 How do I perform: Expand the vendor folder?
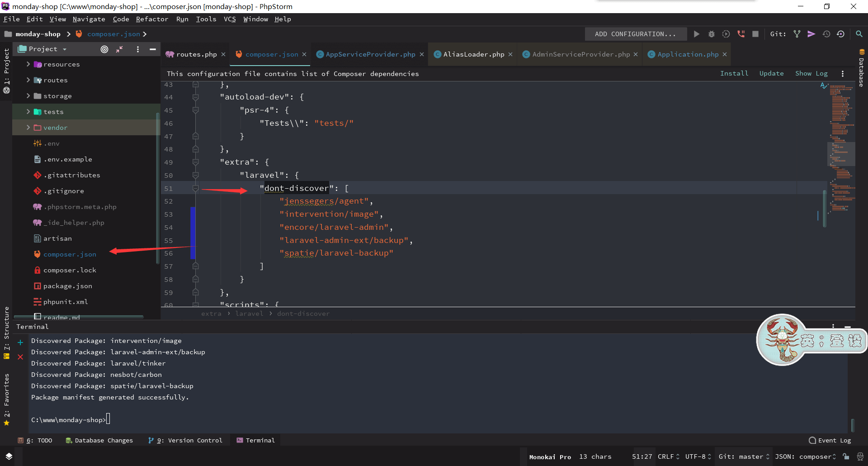(28, 128)
